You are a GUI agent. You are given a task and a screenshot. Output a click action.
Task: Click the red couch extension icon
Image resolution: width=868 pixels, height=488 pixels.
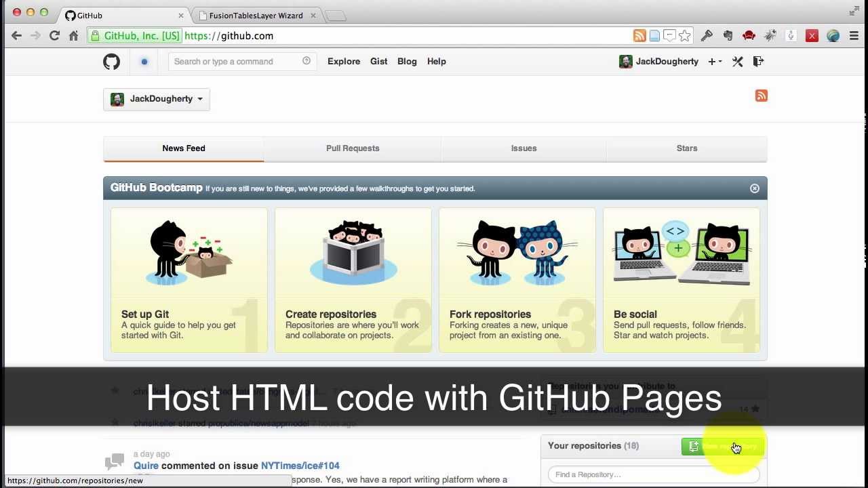coord(749,36)
